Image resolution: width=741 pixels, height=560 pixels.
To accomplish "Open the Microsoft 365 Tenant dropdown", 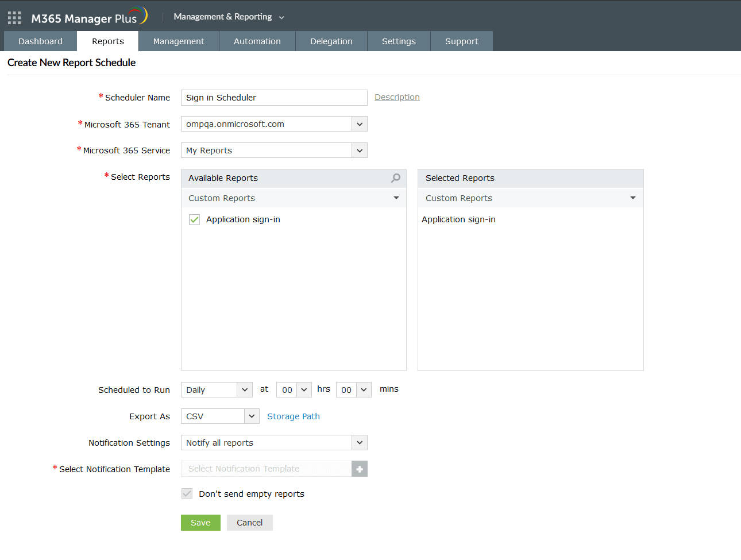I will (274, 124).
